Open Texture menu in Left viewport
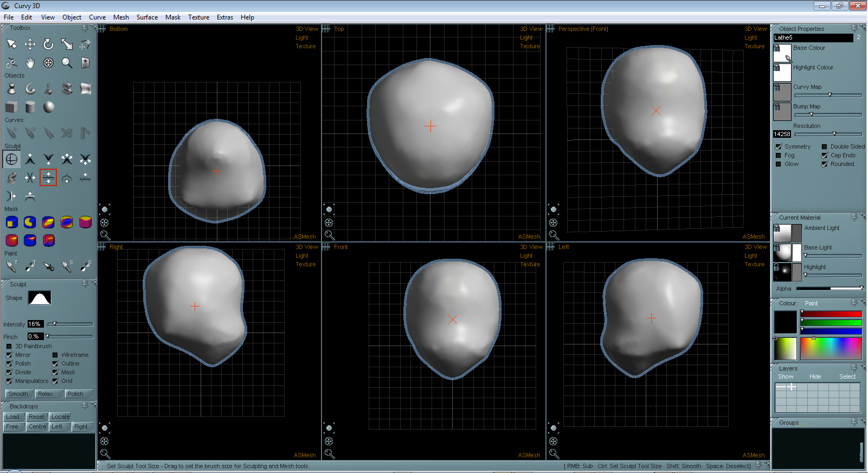 (x=754, y=264)
